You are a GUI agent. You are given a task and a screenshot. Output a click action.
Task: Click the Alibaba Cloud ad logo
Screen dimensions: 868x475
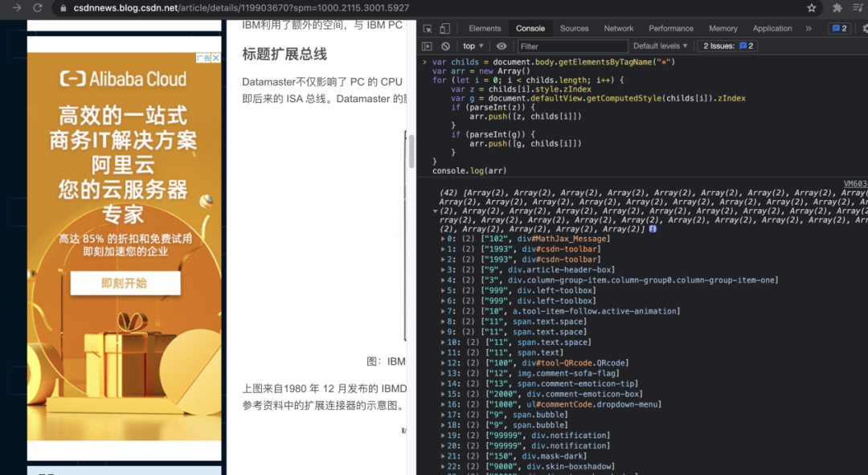point(124,79)
